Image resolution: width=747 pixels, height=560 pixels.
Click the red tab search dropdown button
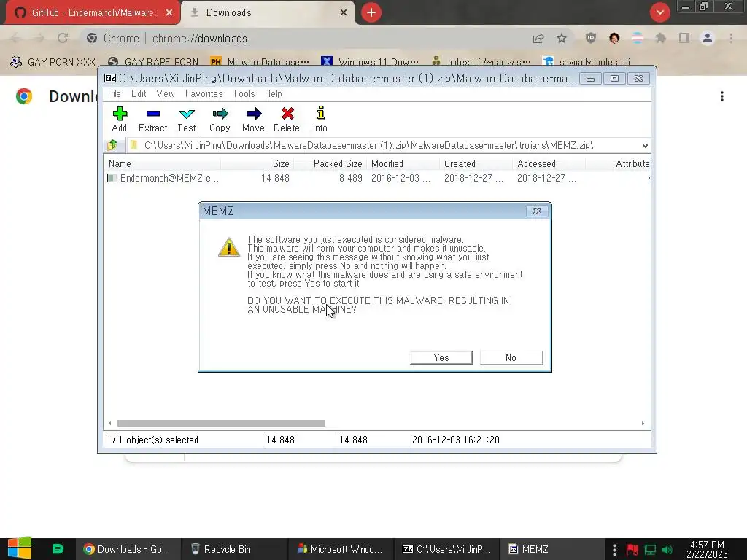[x=659, y=12]
